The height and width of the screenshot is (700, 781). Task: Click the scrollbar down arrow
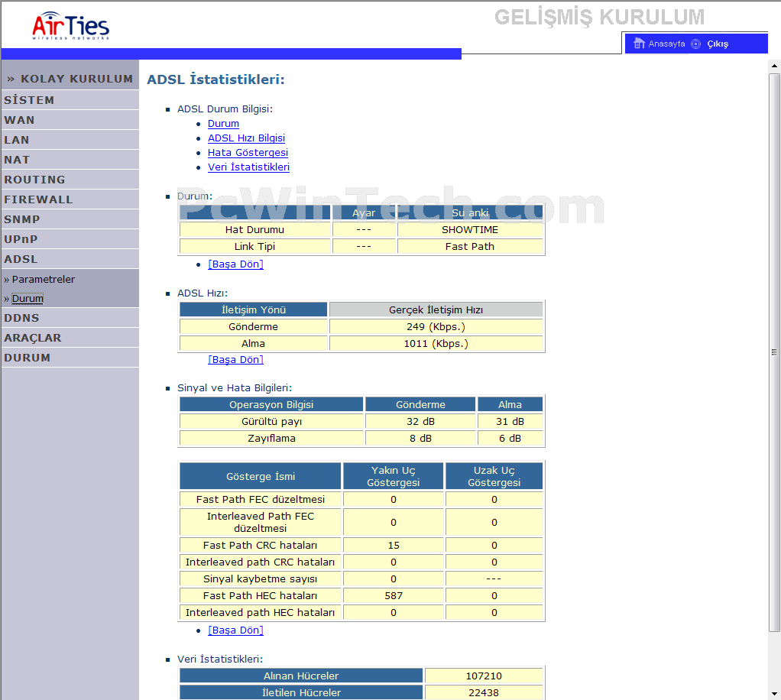point(774,694)
